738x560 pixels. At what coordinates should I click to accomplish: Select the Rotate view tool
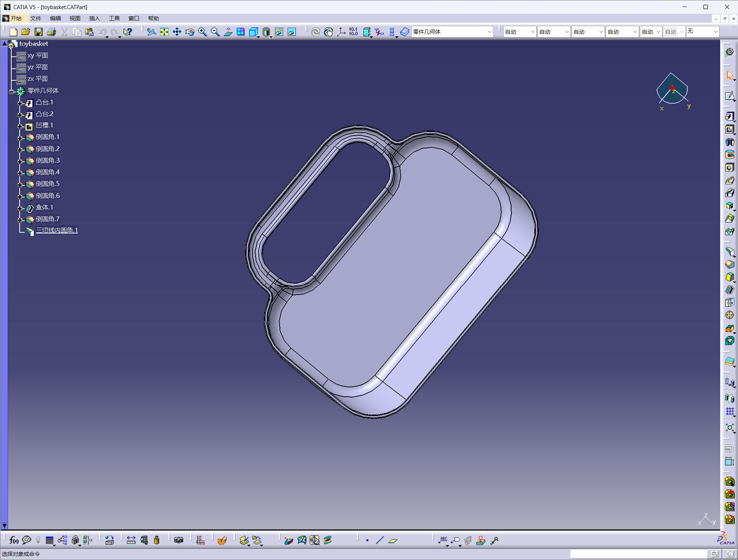(190, 32)
